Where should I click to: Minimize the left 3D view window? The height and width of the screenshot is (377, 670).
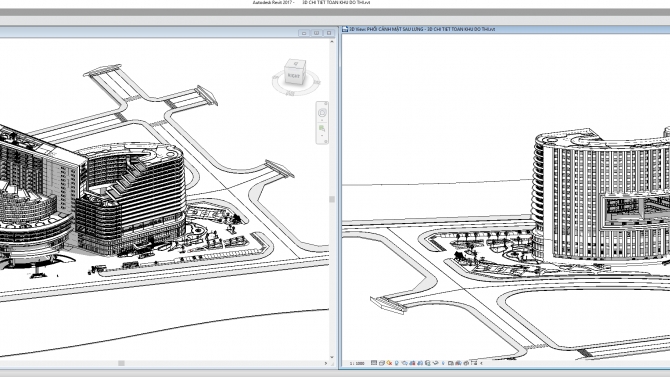coord(304,33)
